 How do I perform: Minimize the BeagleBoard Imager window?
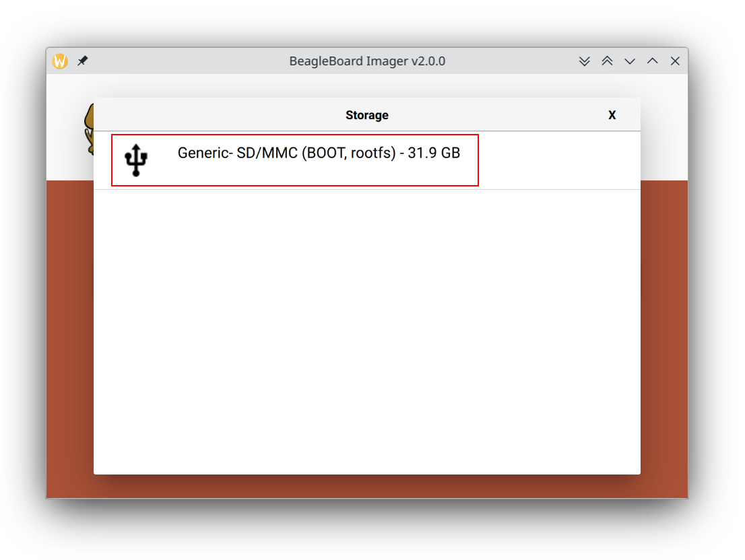tap(630, 61)
